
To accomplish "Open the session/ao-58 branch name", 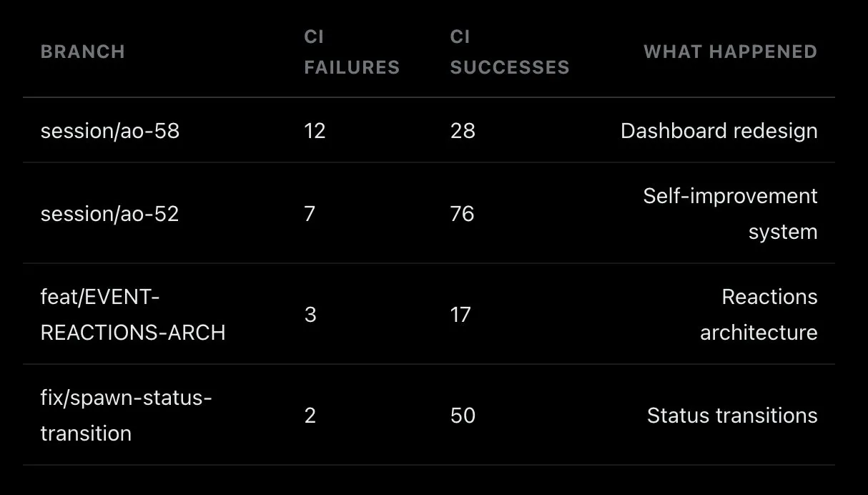I will click(109, 131).
